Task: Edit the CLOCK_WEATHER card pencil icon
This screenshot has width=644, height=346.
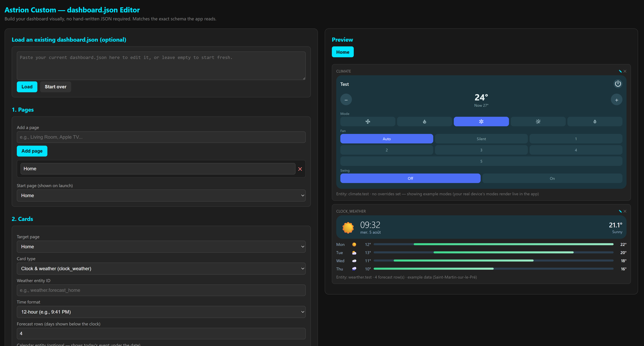Action: 620,211
